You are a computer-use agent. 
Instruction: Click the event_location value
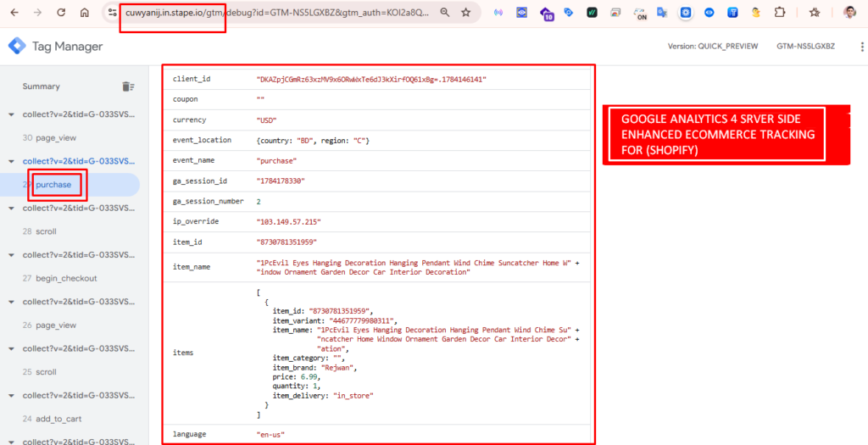coord(313,141)
